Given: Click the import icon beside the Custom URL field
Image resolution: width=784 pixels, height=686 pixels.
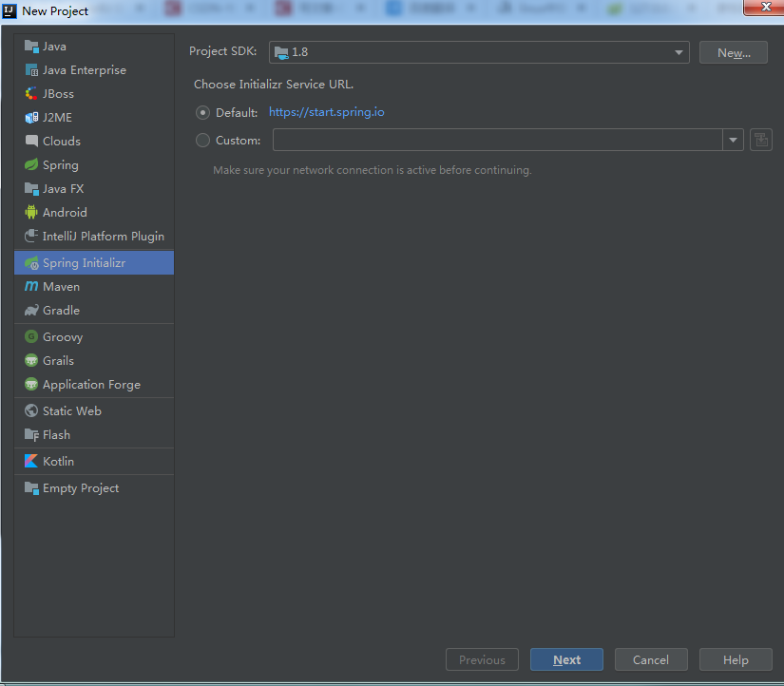Looking at the screenshot, I should tap(761, 140).
